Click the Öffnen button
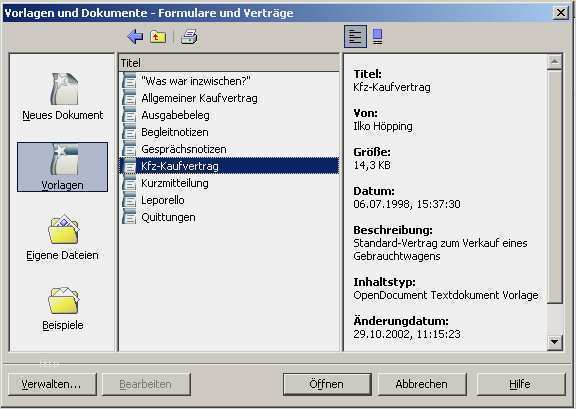576x409 pixels. 327,384
